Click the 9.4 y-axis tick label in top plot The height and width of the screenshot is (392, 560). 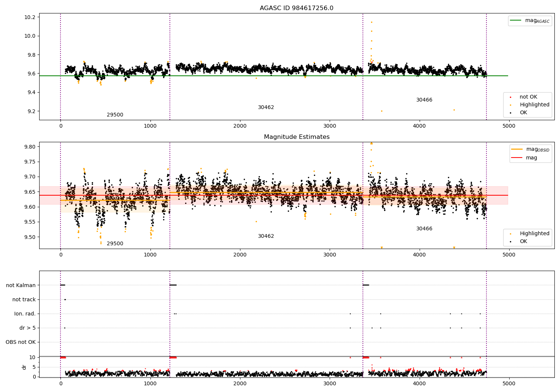click(31, 93)
